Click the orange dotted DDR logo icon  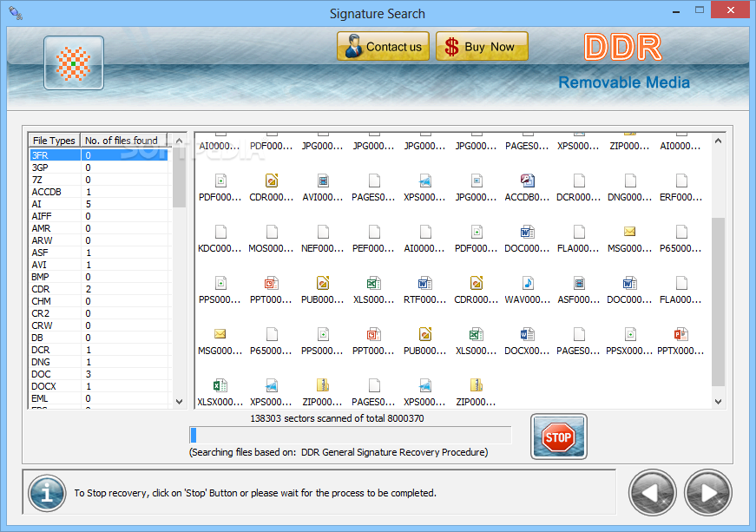pos(73,63)
